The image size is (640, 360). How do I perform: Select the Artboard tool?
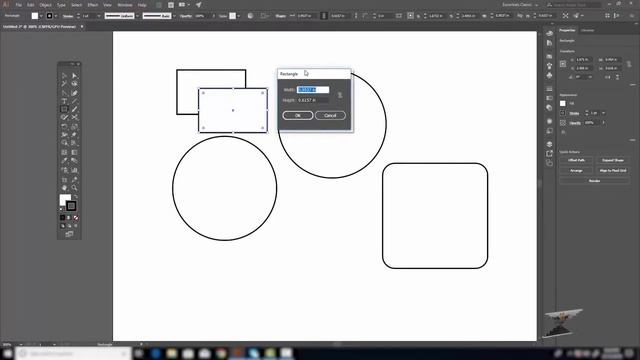point(64,180)
